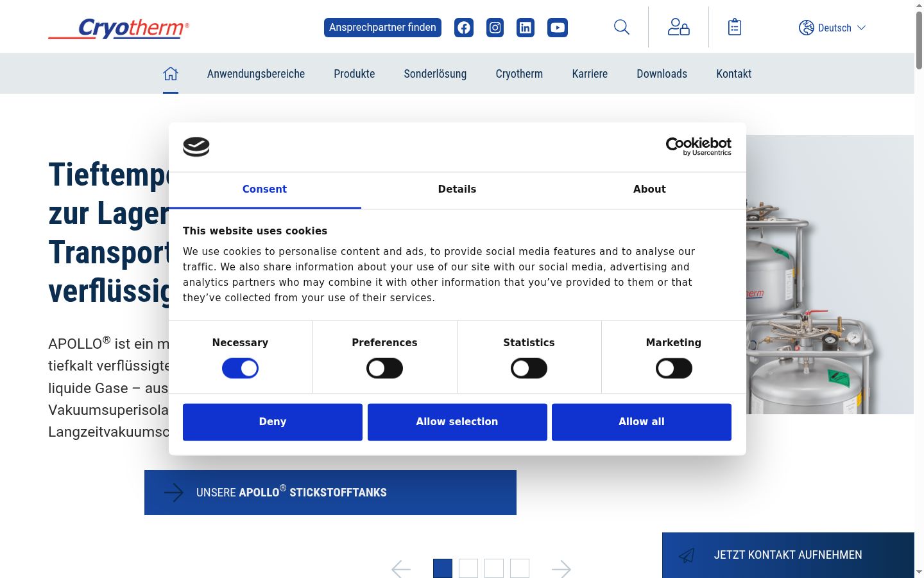Select the first filled slide indicator
The image size is (924, 578).
click(x=443, y=568)
